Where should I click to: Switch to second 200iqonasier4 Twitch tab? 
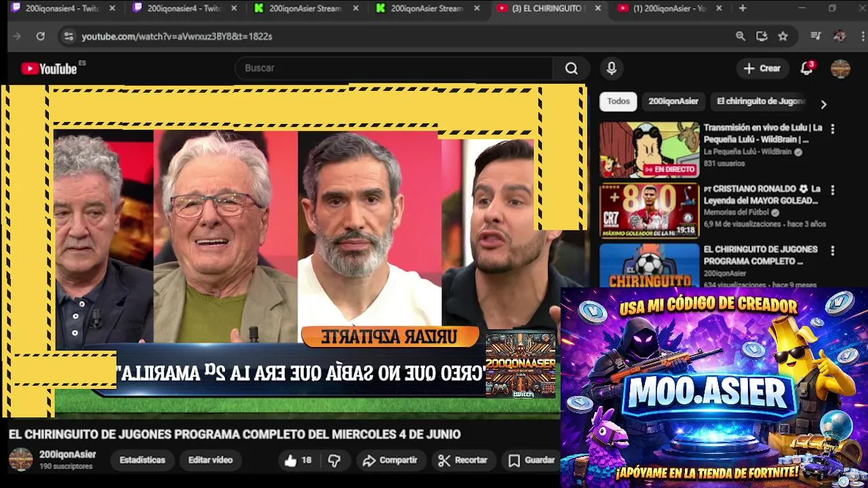click(x=184, y=8)
